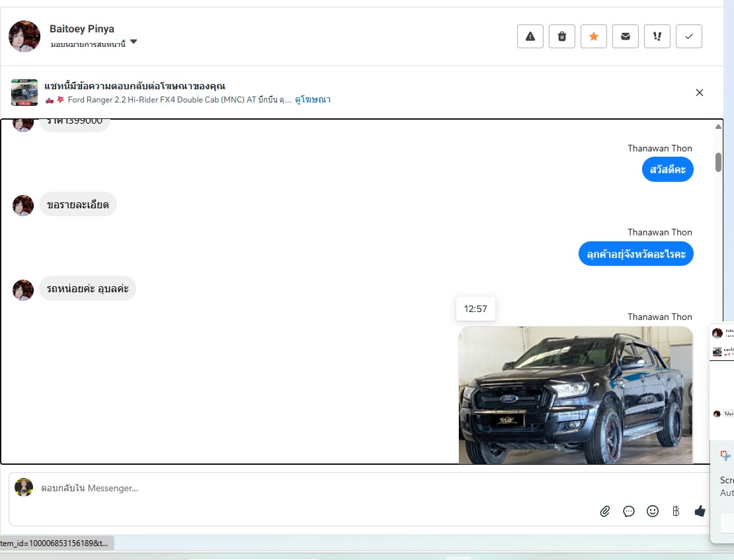Click the scrollbar up arrow in chat
This screenshot has width=734, height=560.
coord(718,126)
